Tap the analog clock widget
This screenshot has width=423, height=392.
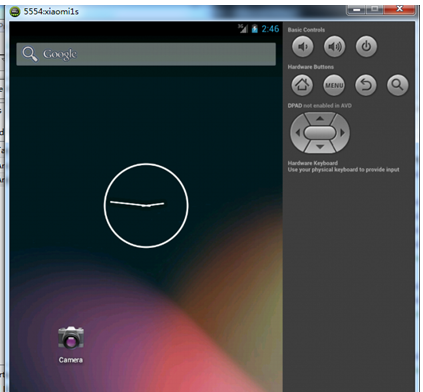[x=146, y=205]
